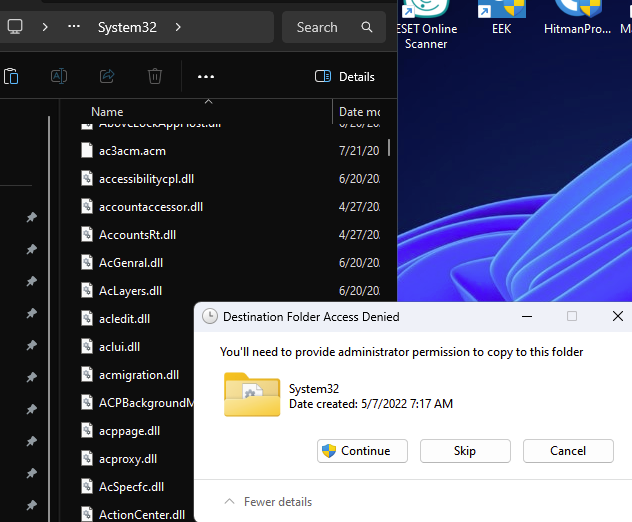Viewport: 632px width, 522px height.
Task: Sort by Date modified column header
Action: (360, 112)
